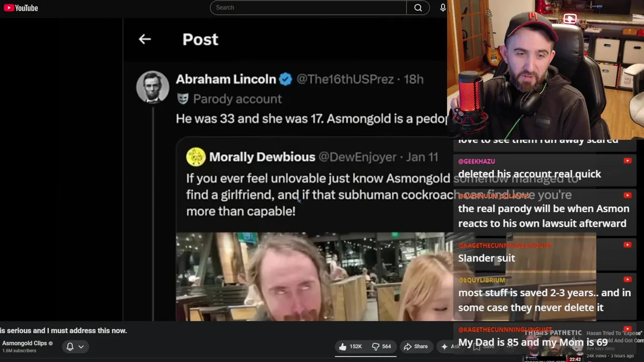Open the @DewEnjoyer quoted account
644x362 pixels.
coord(357,157)
